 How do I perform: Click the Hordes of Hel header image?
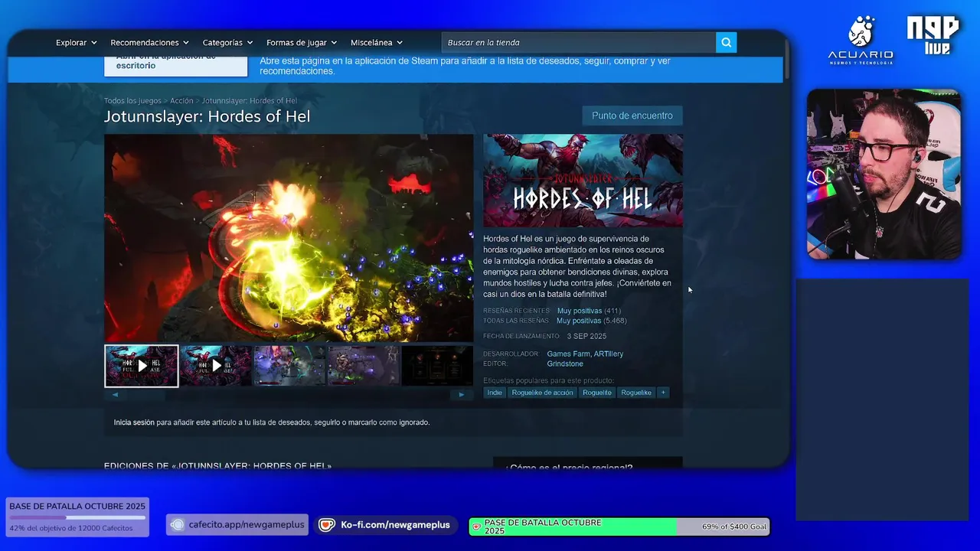583,181
